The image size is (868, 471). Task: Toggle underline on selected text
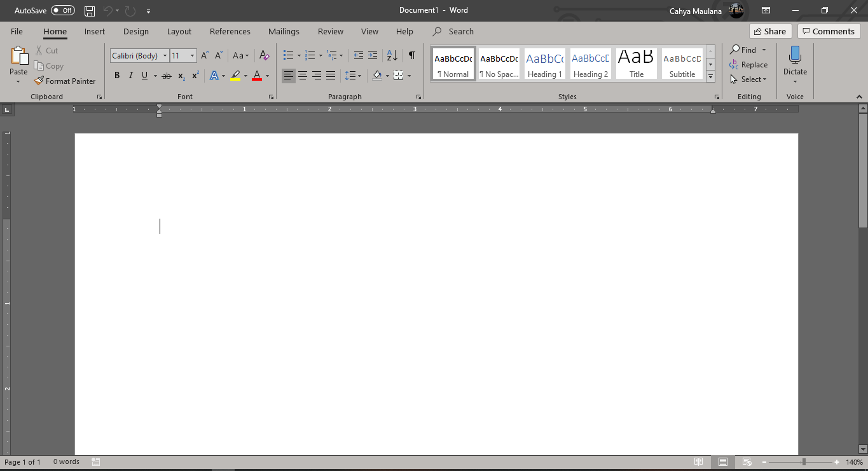click(x=144, y=75)
